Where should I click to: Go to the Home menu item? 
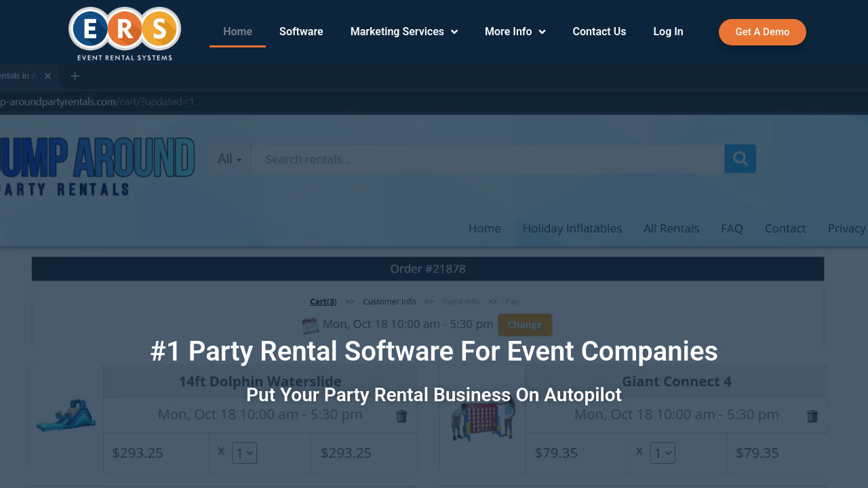point(237,32)
